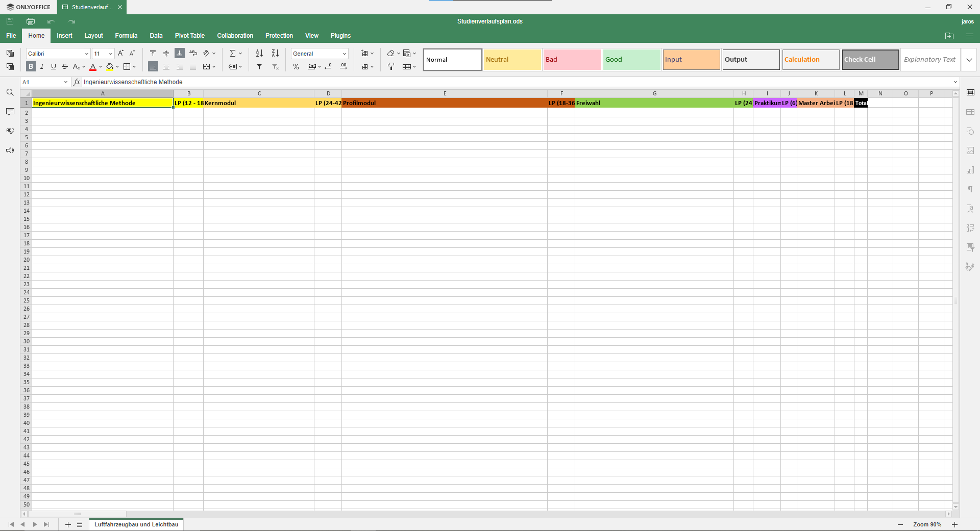The image size is (980, 531).
Task: Click the Paste icon
Action: [x=10, y=66]
